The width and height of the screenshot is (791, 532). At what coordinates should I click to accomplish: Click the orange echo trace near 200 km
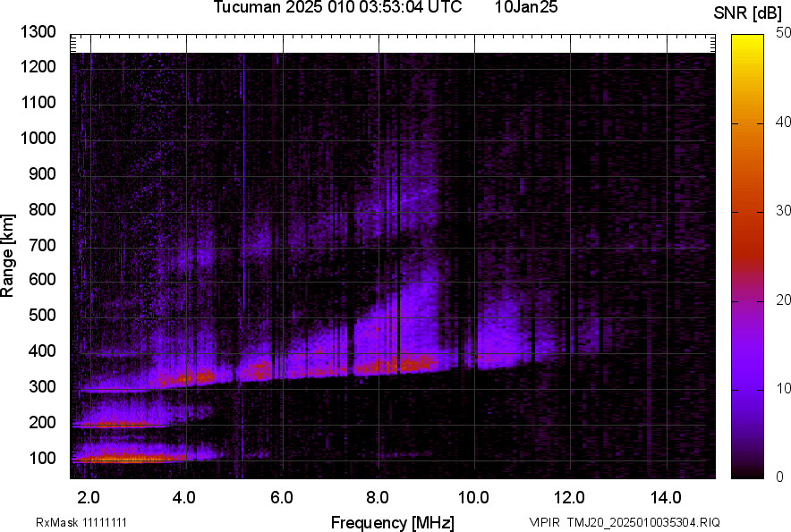pyautogui.click(x=116, y=425)
